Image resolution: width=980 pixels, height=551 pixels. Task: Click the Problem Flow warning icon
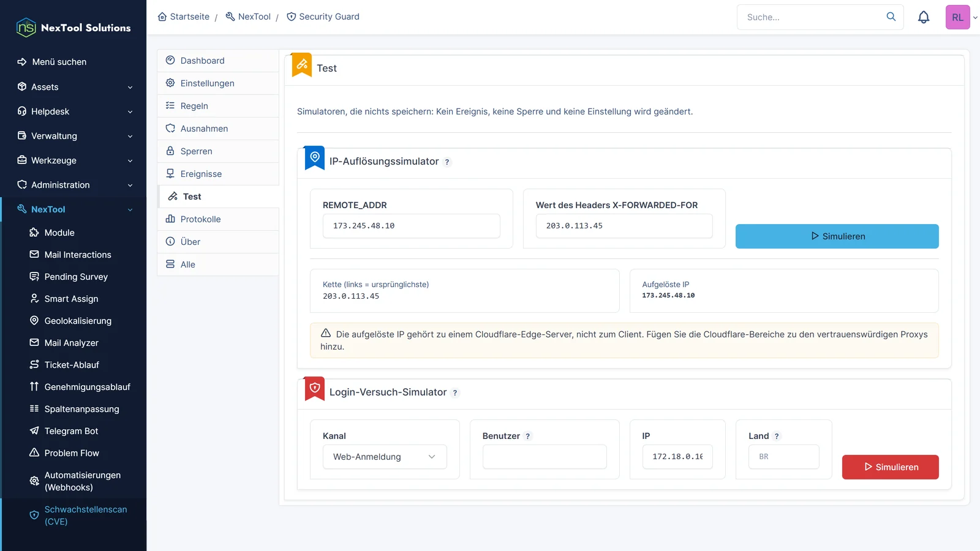pos(34,452)
